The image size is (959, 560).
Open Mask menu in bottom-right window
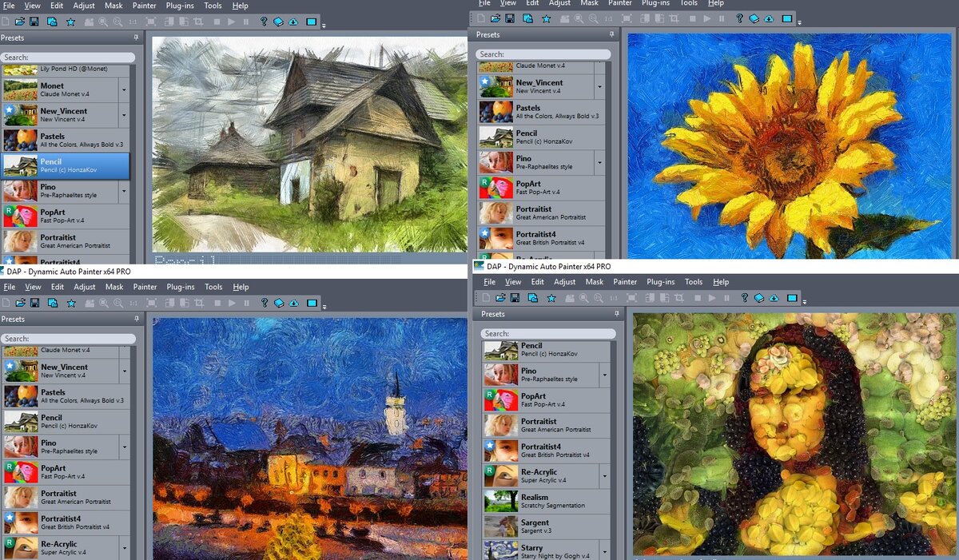click(595, 282)
